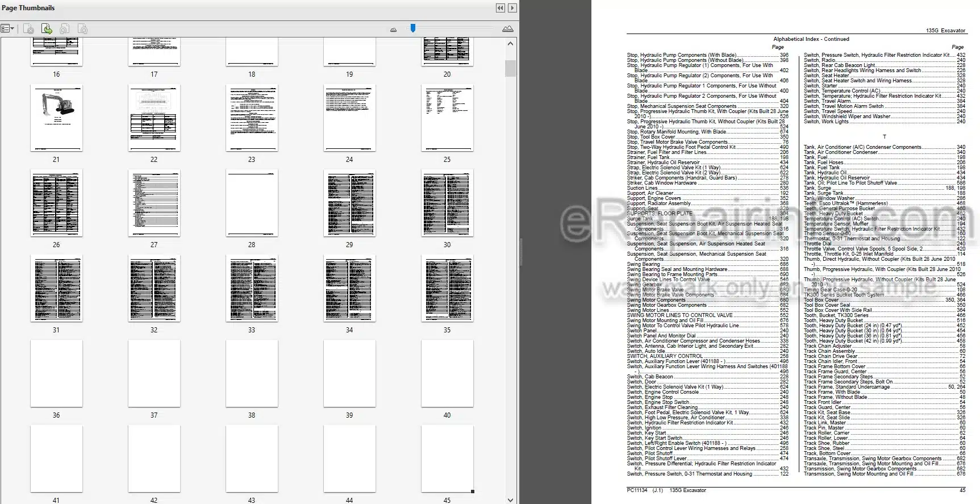Select page 19 thumbnail
The height and width of the screenshot is (504, 980).
click(x=349, y=52)
